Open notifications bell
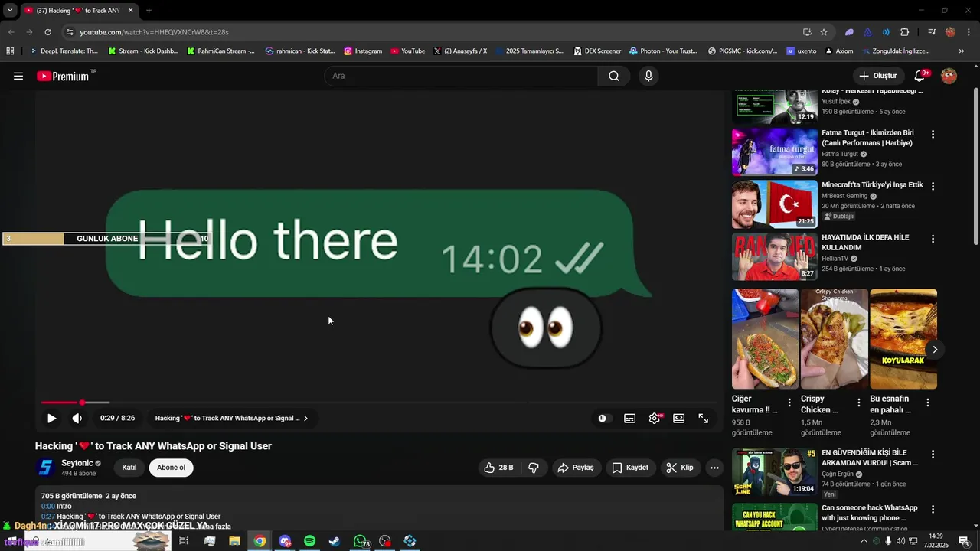This screenshot has width=980, height=551. (920, 76)
